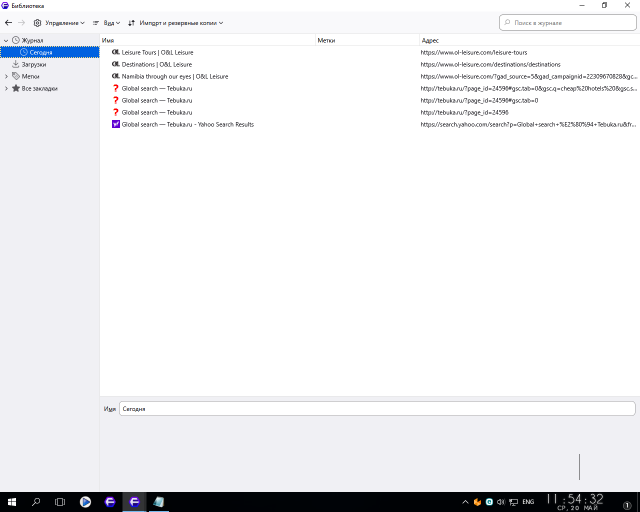Viewport: 640px width, 512px height.
Task: Go back with the left arrow
Action: click(x=8, y=23)
